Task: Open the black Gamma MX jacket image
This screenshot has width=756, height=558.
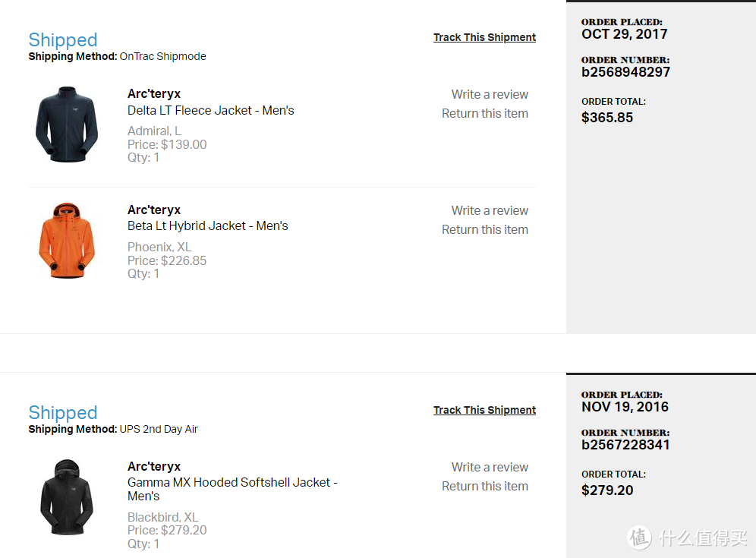Action: (67, 497)
